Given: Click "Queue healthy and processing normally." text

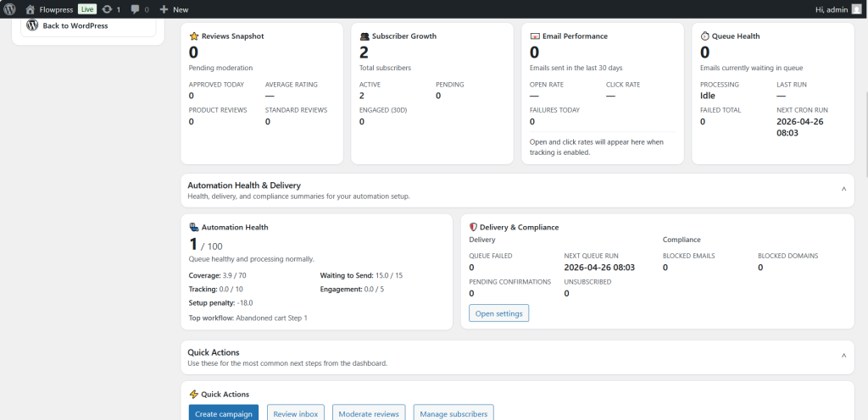Looking at the screenshot, I should 251,258.
